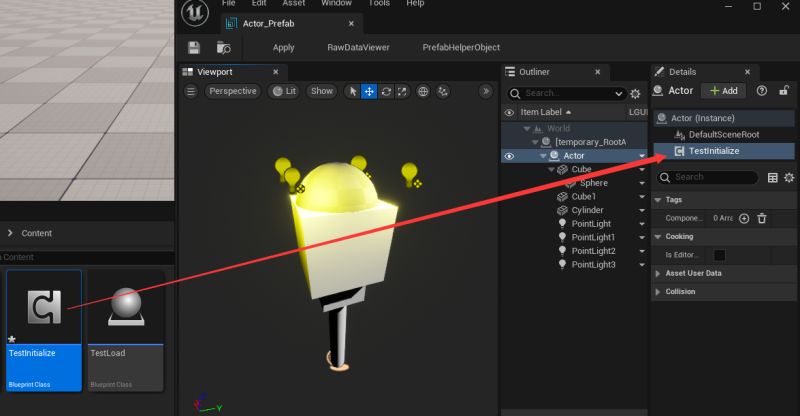Open the Perspective view dropdown
Screen dimensions: 800x416
click(x=233, y=91)
